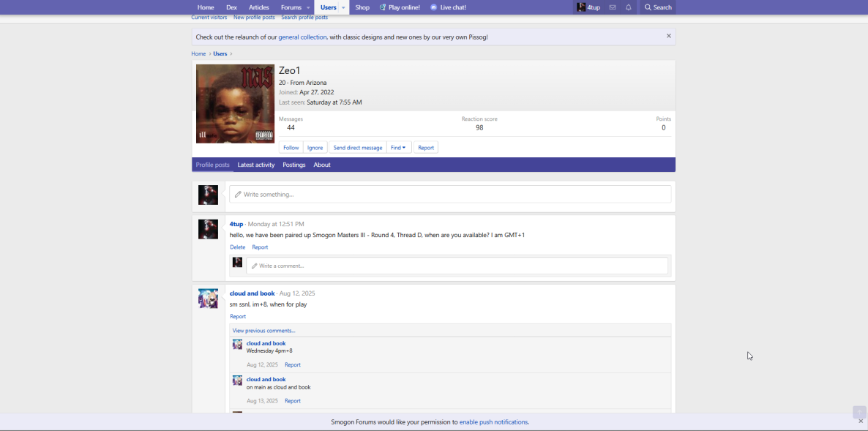The height and width of the screenshot is (431, 868).
Task: Expand View previous comments link
Action: pyautogui.click(x=264, y=331)
